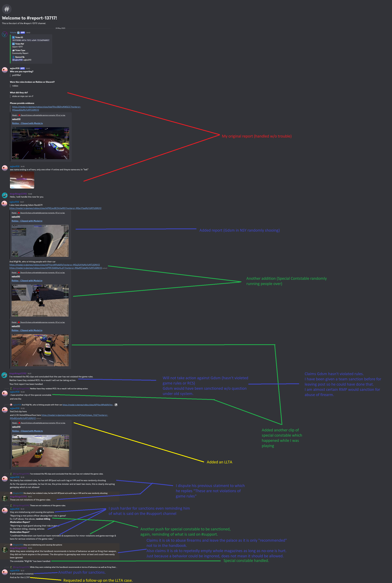Open medal.tv link below abusing Gdsm Raz6579
The width and height of the screenshot is (392, 583).
tap(55, 208)
